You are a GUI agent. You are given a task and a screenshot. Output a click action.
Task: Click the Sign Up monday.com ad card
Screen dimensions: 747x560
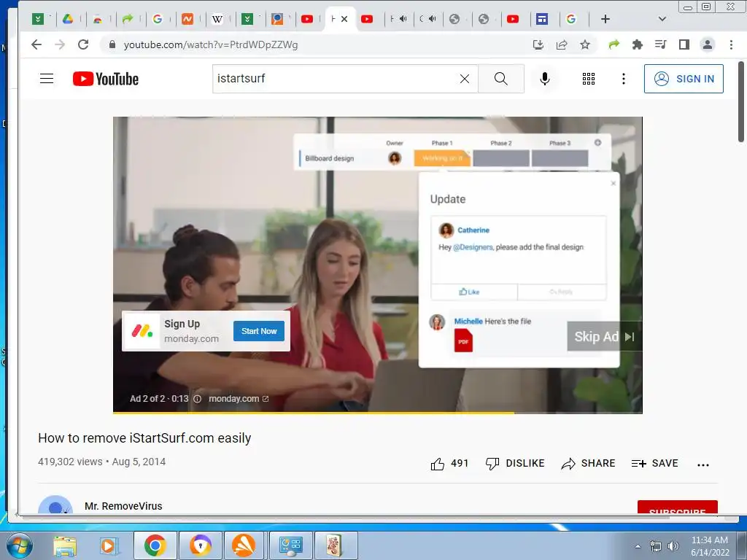tap(206, 331)
